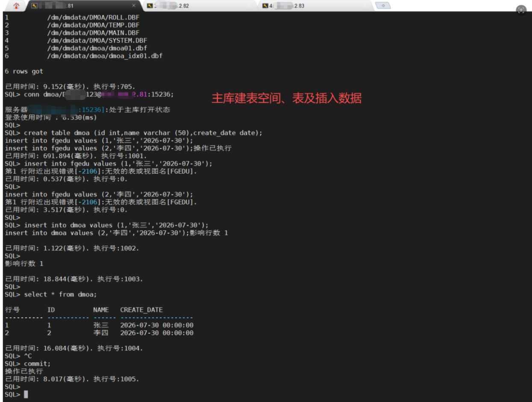Click 'insert into dmoa values (1' statement
The image size is (532, 402).
(116, 225)
